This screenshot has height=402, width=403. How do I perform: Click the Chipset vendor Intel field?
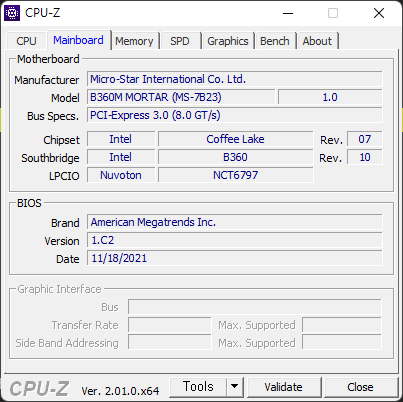click(121, 139)
